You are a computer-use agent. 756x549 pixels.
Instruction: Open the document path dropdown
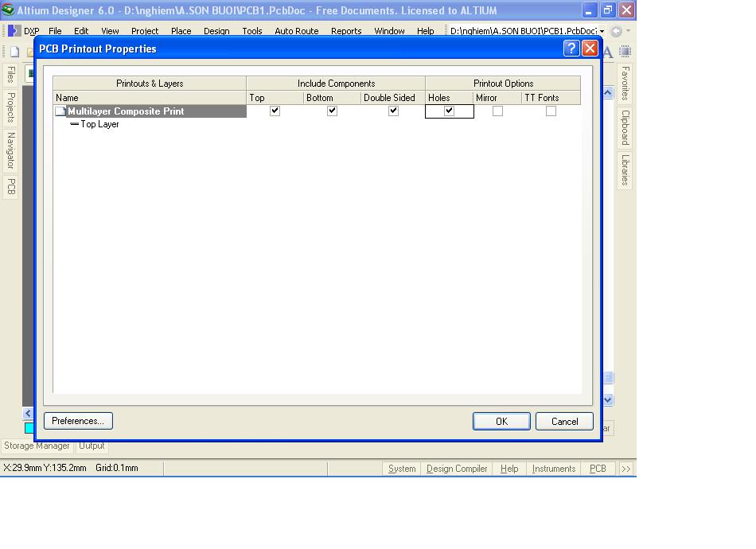tap(602, 31)
